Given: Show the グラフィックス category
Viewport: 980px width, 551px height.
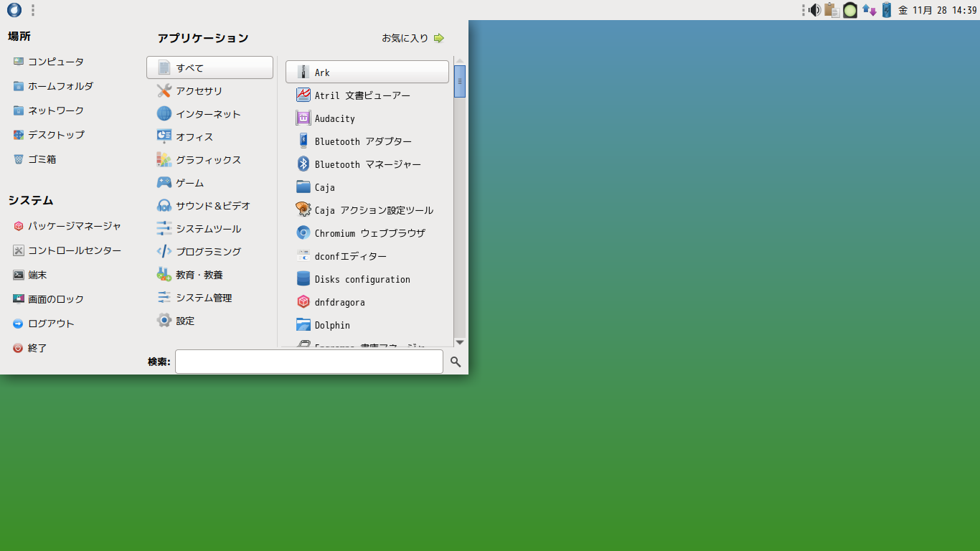Looking at the screenshot, I should point(209,160).
